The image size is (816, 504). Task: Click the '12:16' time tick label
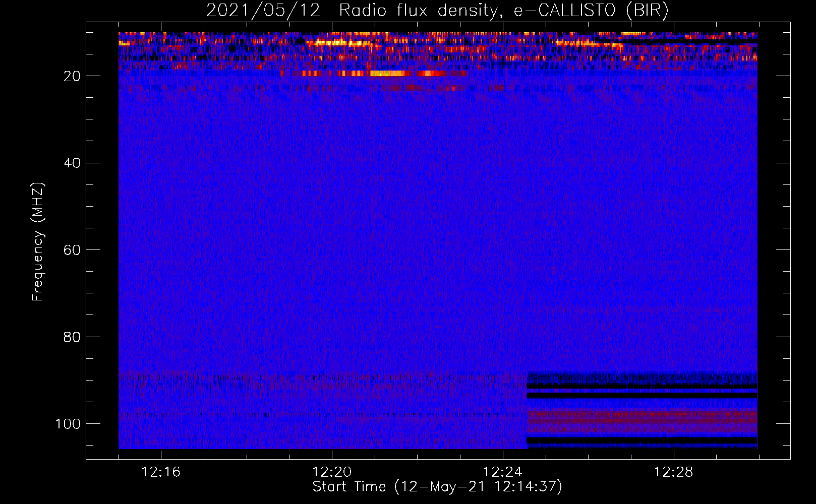pyautogui.click(x=161, y=472)
